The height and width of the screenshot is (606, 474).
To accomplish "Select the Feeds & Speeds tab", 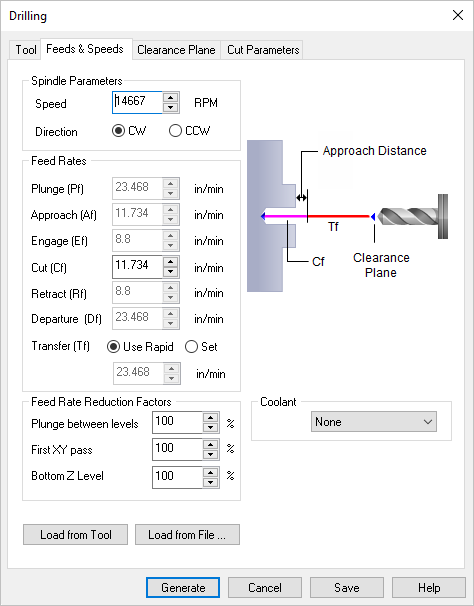I will (85, 49).
